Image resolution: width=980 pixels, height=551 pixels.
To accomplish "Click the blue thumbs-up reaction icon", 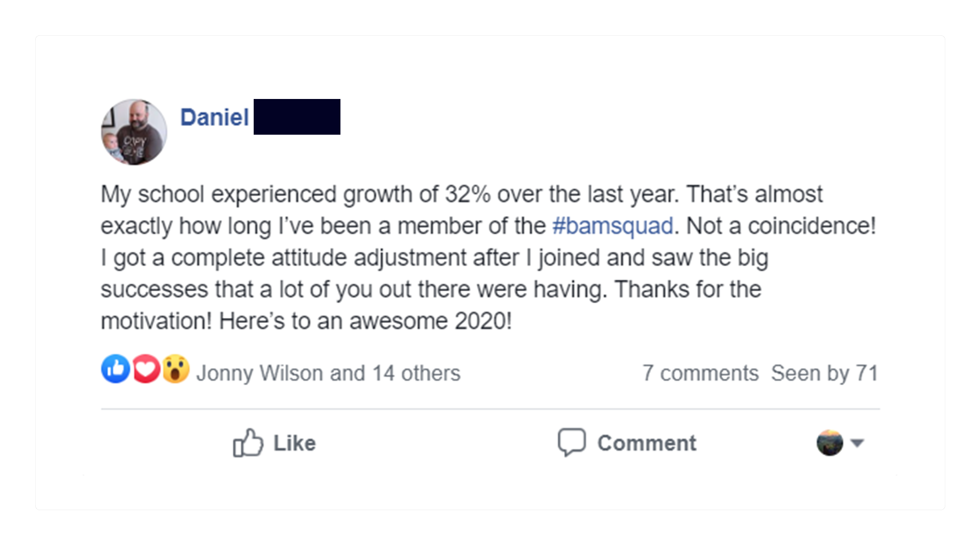I will tap(115, 369).
